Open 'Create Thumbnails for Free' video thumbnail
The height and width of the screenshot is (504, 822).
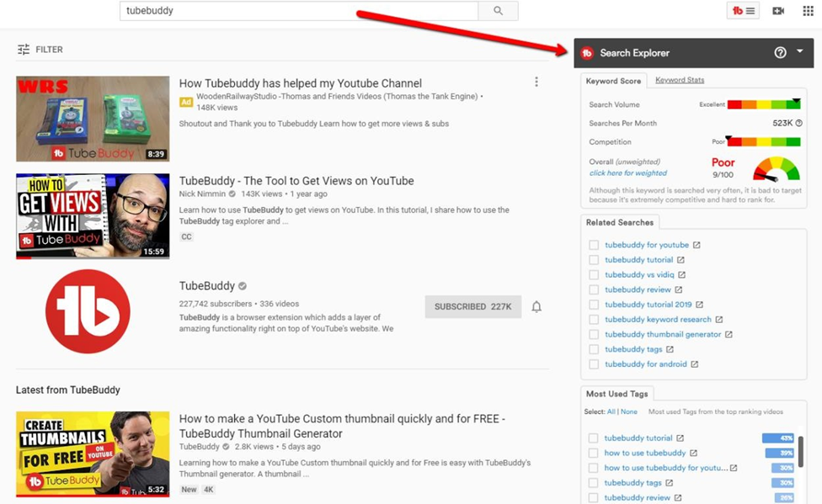point(93,454)
